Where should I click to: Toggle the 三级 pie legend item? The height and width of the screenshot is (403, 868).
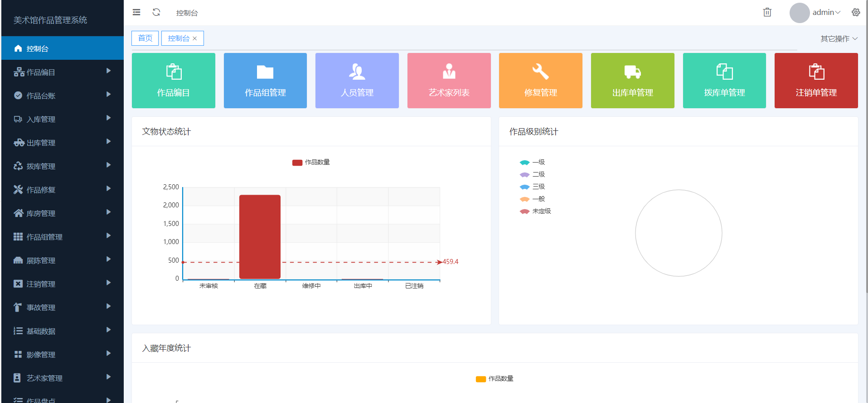(532, 187)
